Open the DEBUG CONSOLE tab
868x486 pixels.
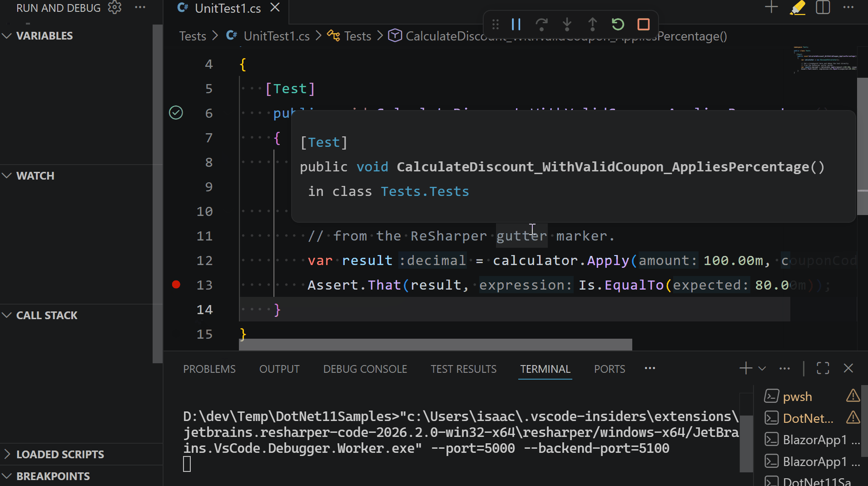pos(365,369)
